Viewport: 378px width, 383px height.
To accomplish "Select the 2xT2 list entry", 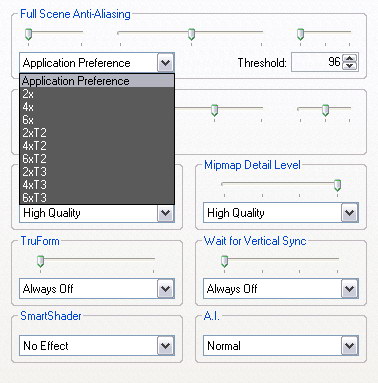I will [97, 133].
